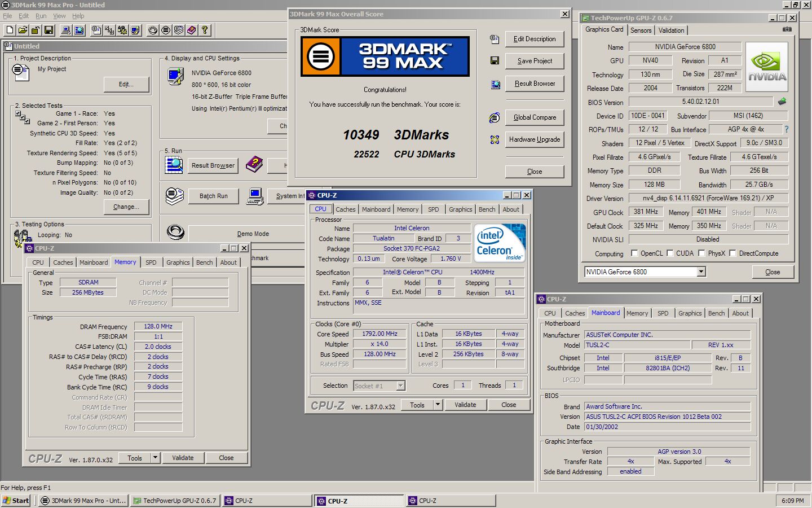Click Edit button under Project Description
Image resolution: width=812 pixels, height=508 pixels.
pos(126,84)
